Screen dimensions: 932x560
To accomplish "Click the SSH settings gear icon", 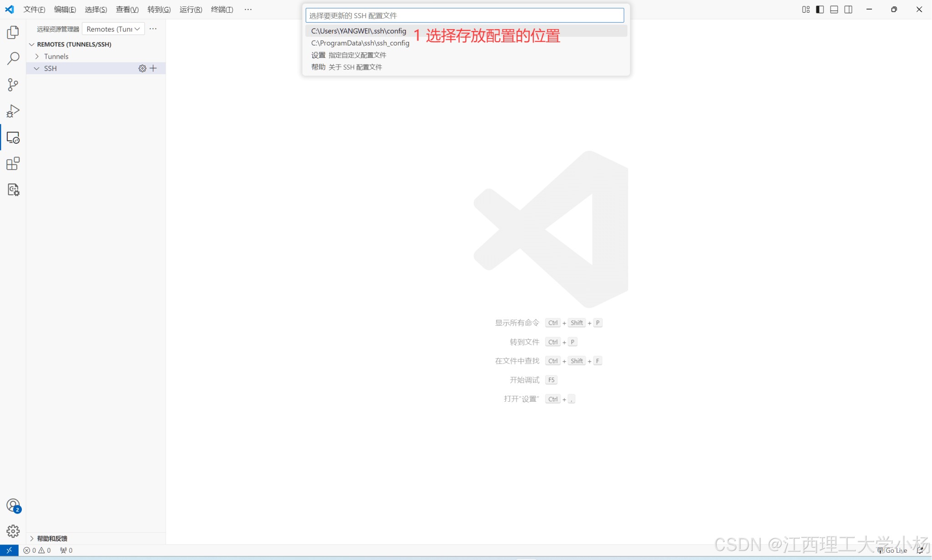I will pos(142,68).
